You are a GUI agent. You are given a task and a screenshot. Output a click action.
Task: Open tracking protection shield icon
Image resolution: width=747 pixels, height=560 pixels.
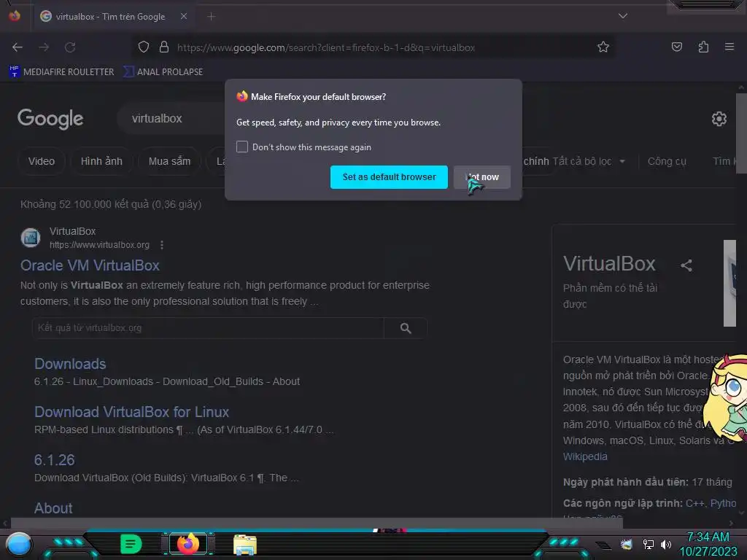(x=144, y=47)
